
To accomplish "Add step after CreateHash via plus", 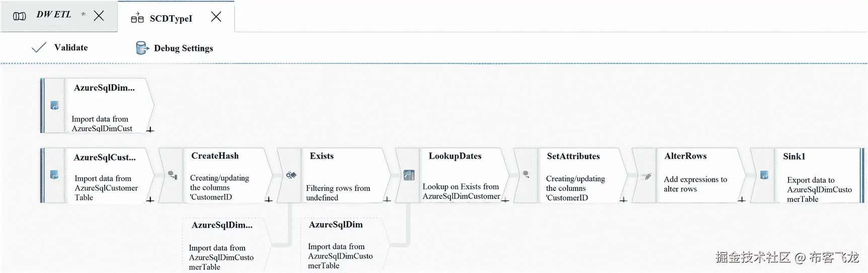I will pos(269,200).
